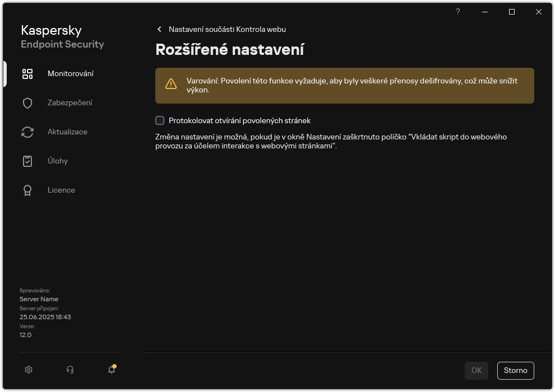Open the settings gear icon at bottom
The width and height of the screenshot is (555, 392).
28,370
